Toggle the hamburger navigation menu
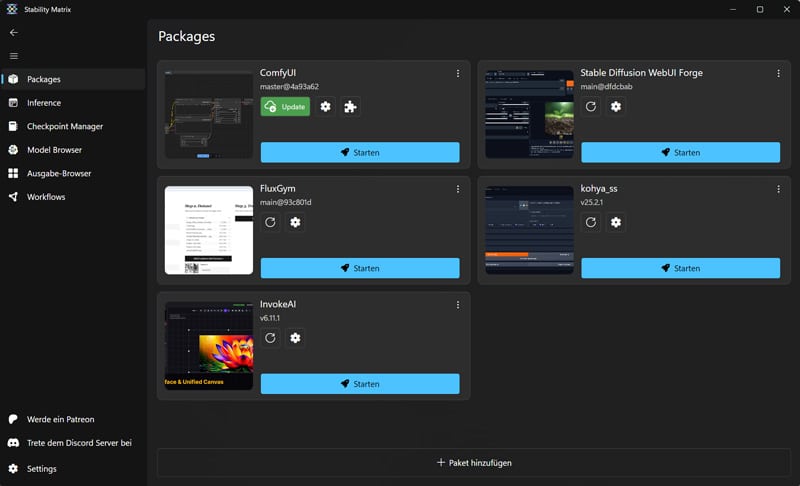The height and width of the screenshot is (486, 800). 14,56
